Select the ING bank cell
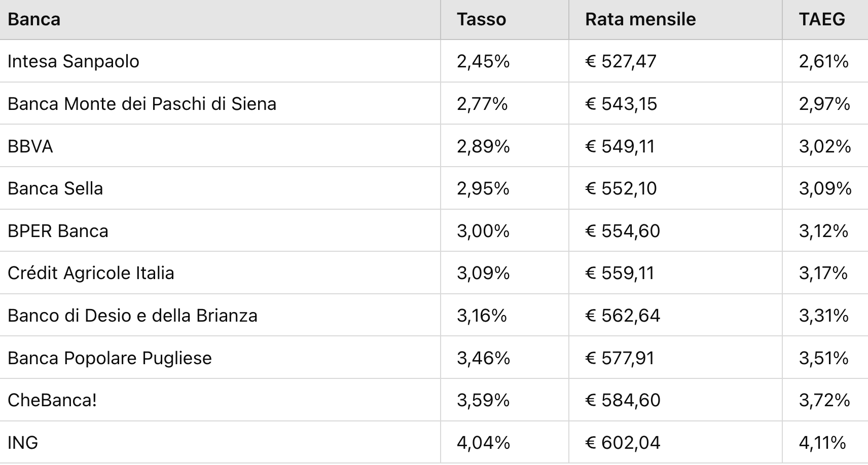868x465 pixels. pos(23,443)
